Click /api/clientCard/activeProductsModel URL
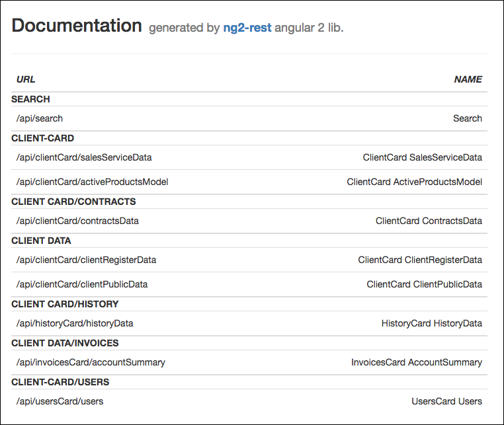Image resolution: width=504 pixels, height=425 pixels. click(x=92, y=182)
